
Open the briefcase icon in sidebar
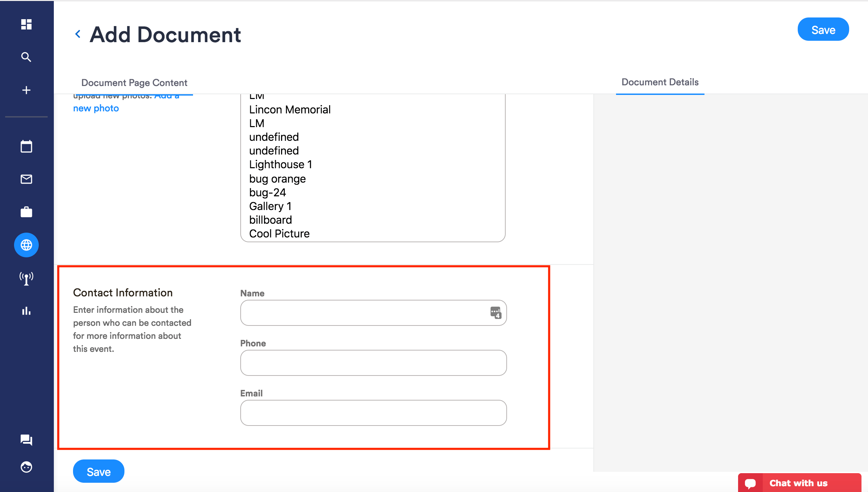pyautogui.click(x=26, y=212)
